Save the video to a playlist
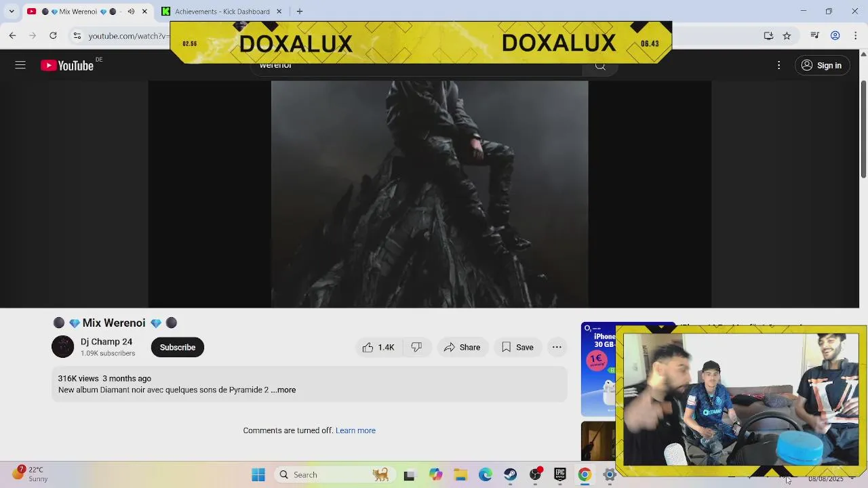Image resolution: width=868 pixels, height=488 pixels. pyautogui.click(x=517, y=347)
